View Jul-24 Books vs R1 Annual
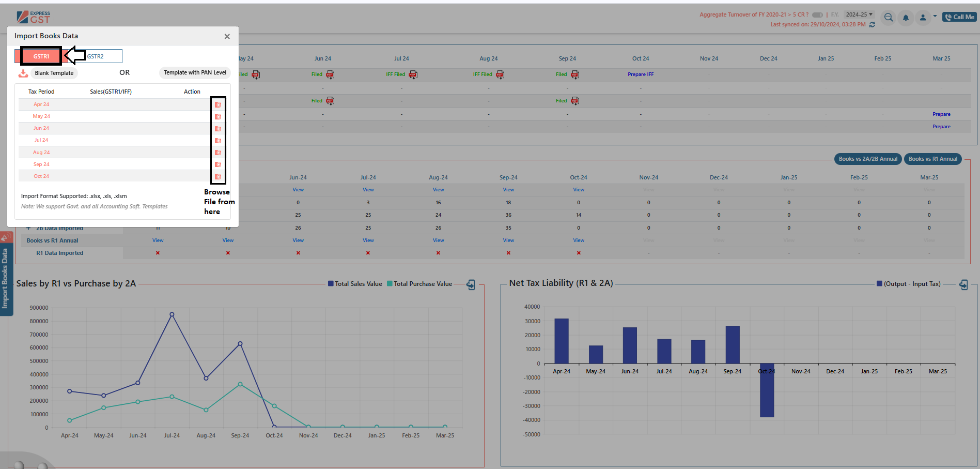 368,240
